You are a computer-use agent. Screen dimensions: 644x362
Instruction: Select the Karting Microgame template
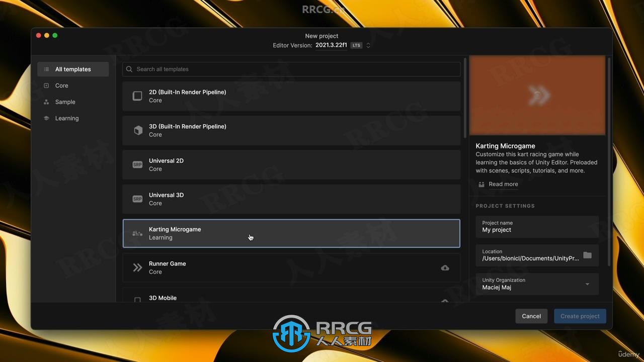(x=291, y=233)
